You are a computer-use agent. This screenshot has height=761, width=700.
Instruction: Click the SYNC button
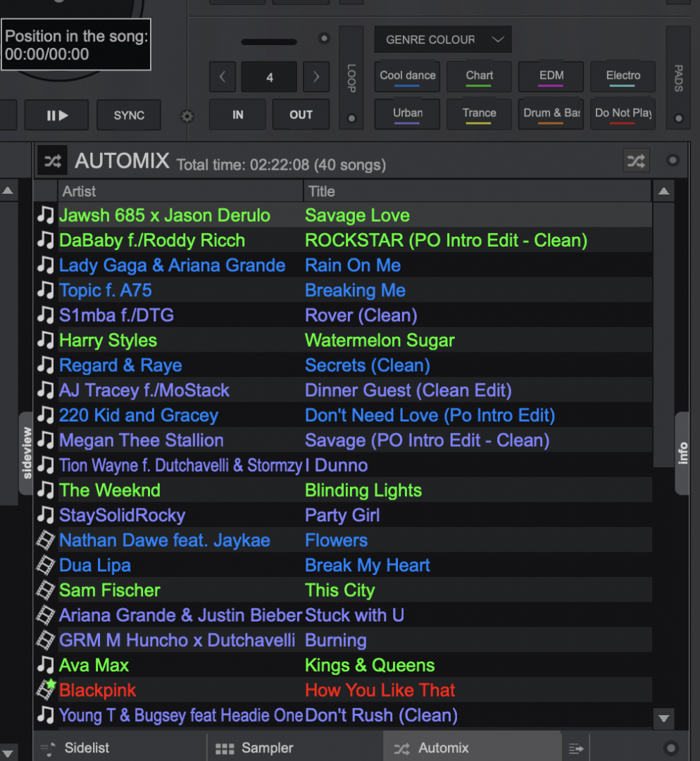click(129, 115)
